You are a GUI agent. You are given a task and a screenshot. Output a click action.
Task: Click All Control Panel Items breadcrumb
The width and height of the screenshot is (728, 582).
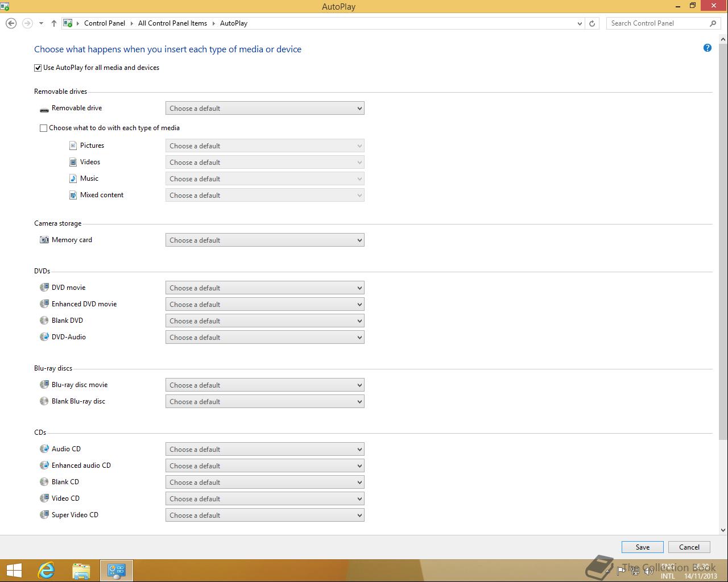172,23
